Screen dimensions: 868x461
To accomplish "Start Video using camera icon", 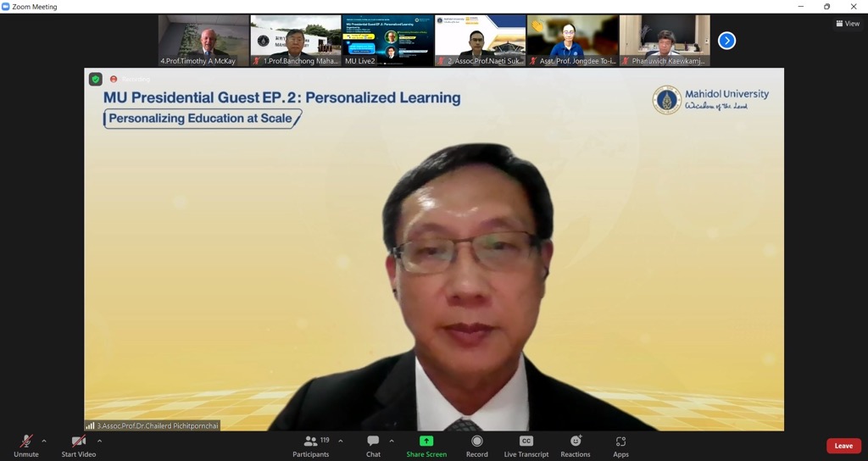I will click(79, 446).
